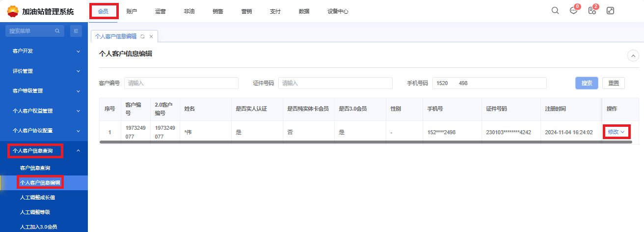Open the 设备中心 top menu
Screen dimensions: 644x232
pos(338,11)
